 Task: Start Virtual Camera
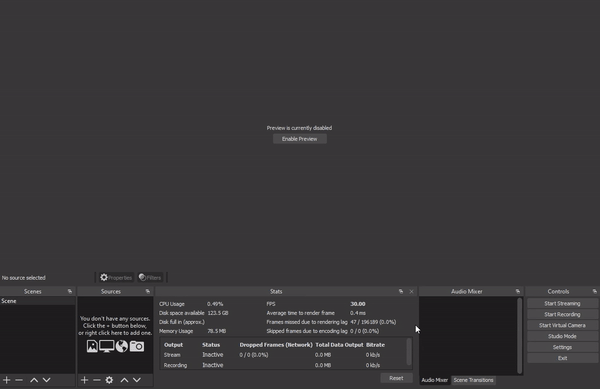click(562, 326)
